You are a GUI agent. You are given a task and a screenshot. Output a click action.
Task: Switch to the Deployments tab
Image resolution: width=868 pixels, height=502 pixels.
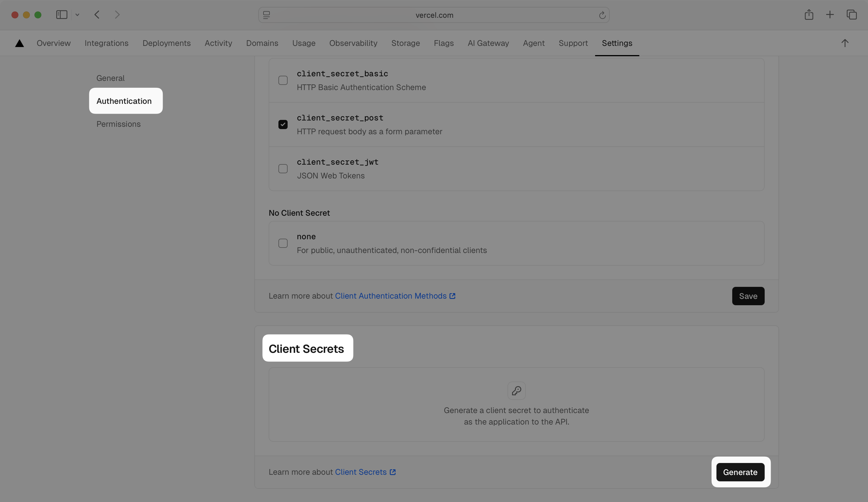tap(166, 43)
